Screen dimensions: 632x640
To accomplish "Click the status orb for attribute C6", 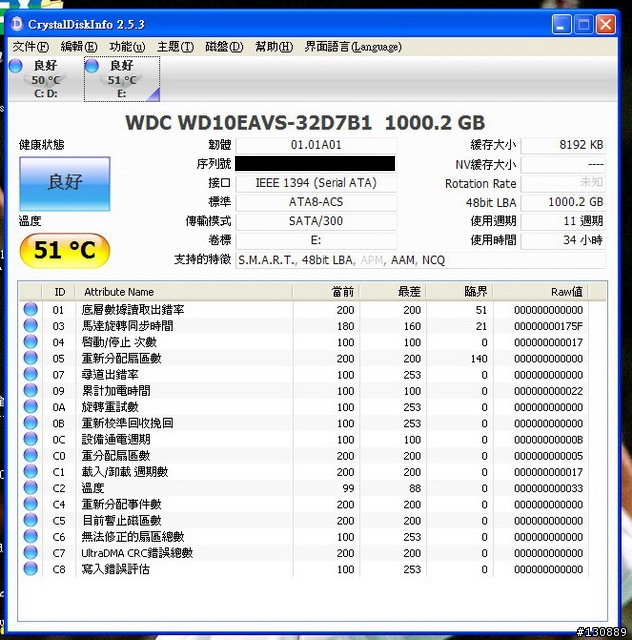I will [x=31, y=536].
